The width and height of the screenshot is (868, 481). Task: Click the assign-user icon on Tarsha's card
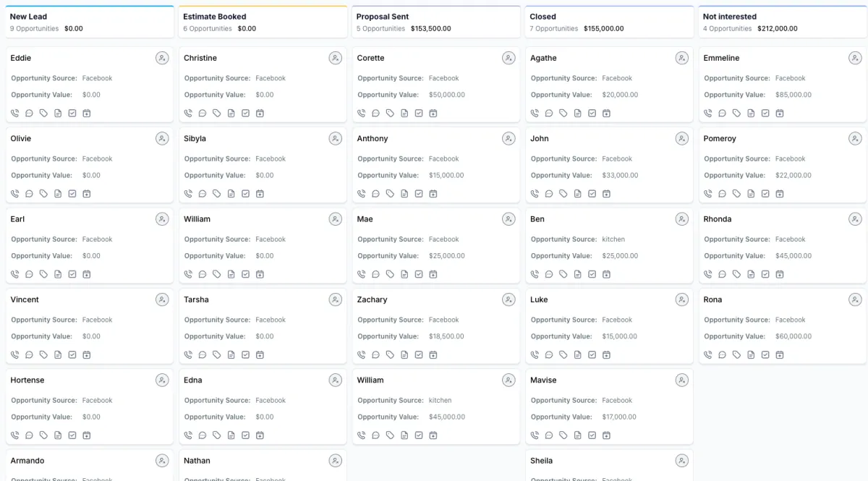click(x=335, y=299)
